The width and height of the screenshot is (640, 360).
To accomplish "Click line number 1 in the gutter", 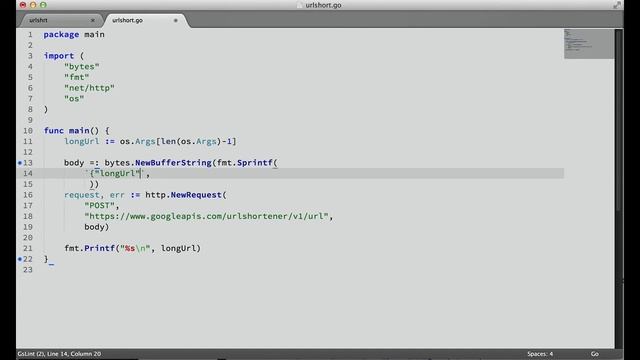I will (x=30, y=34).
